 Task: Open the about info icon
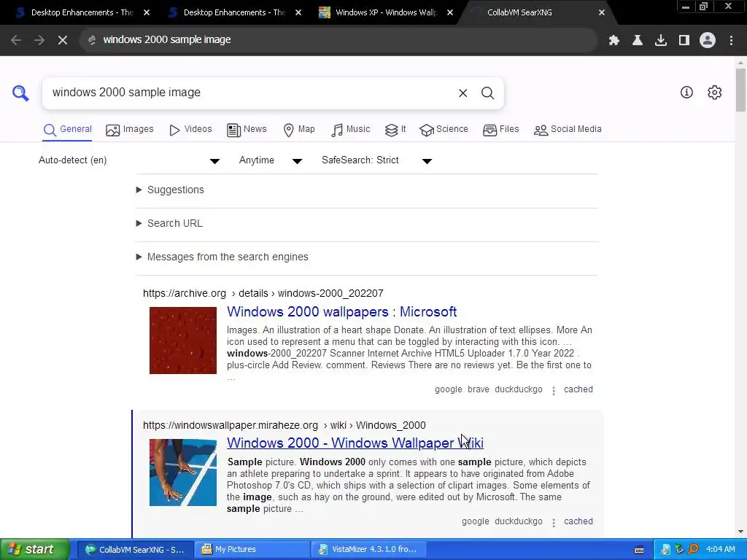pos(686,93)
